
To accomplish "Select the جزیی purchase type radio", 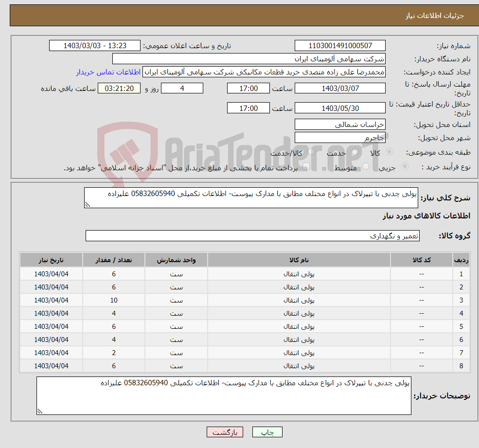I will [x=405, y=166].
